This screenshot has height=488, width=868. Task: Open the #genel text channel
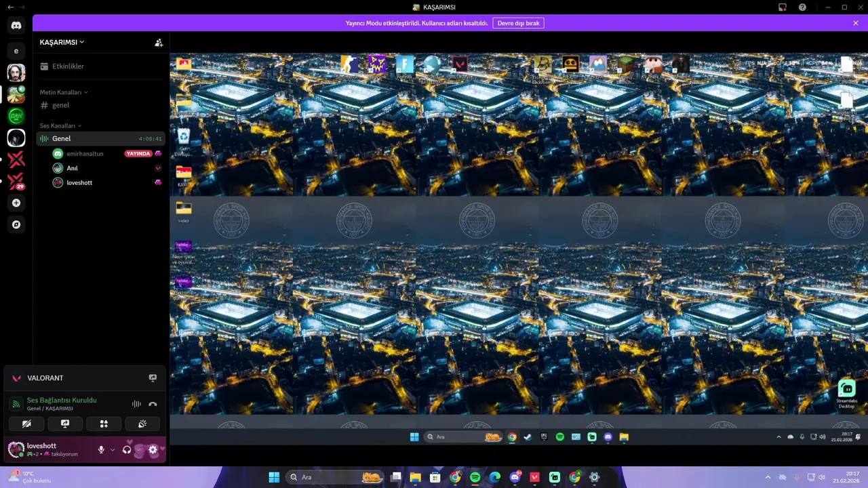point(99,105)
